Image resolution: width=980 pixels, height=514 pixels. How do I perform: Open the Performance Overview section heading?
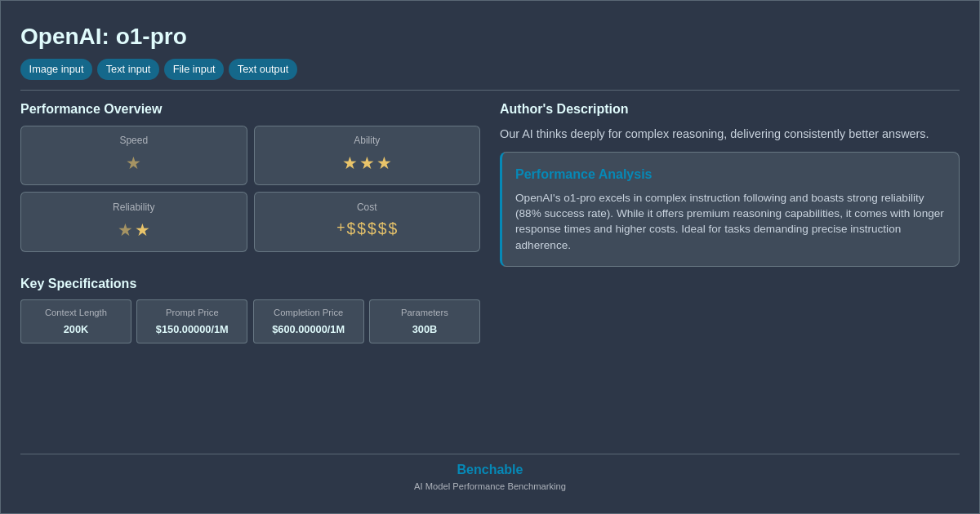pyautogui.click(x=91, y=109)
